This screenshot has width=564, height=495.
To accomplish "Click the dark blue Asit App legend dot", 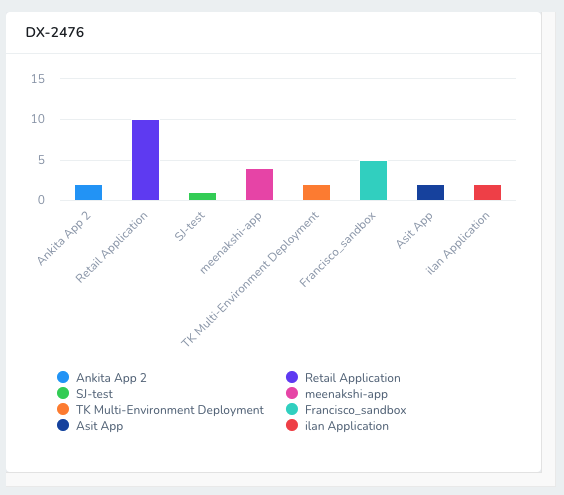I will 63,425.
